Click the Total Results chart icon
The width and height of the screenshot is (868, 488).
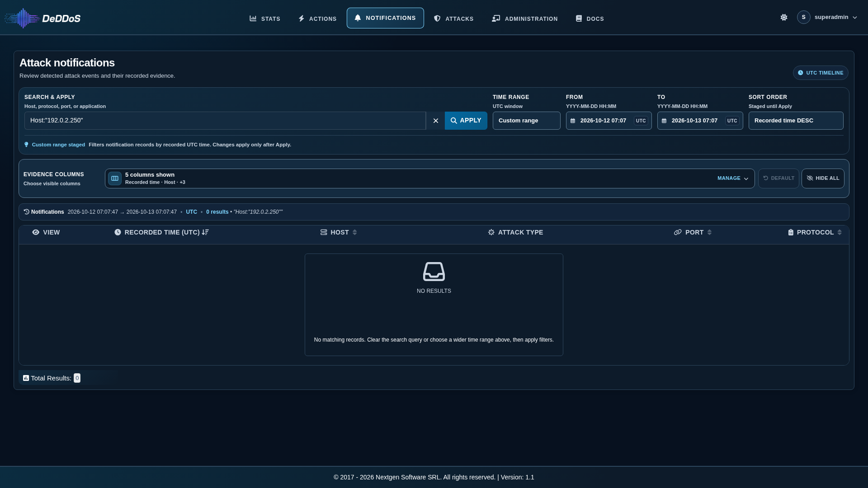click(26, 378)
